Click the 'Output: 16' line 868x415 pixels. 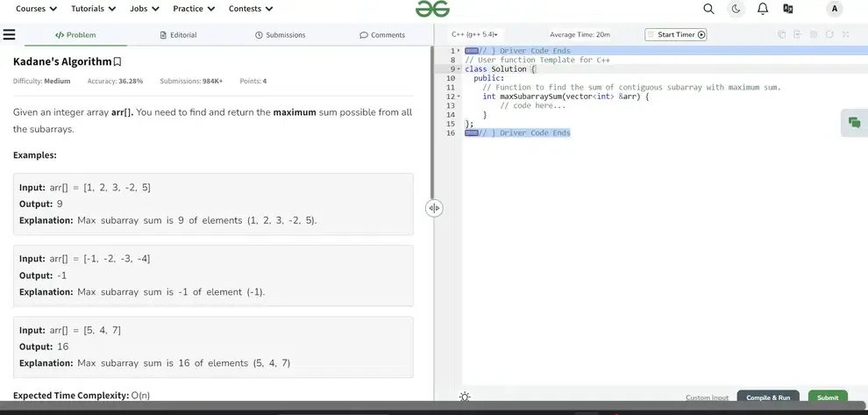[44, 347]
